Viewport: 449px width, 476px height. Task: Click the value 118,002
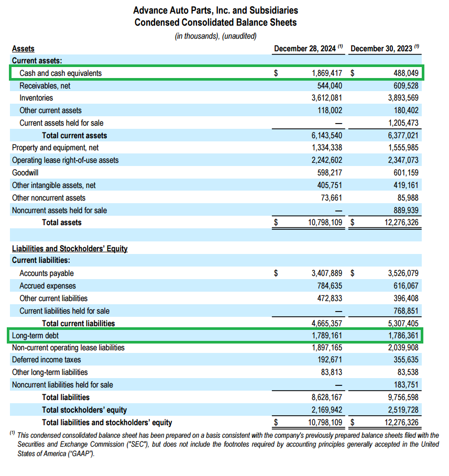(330, 110)
